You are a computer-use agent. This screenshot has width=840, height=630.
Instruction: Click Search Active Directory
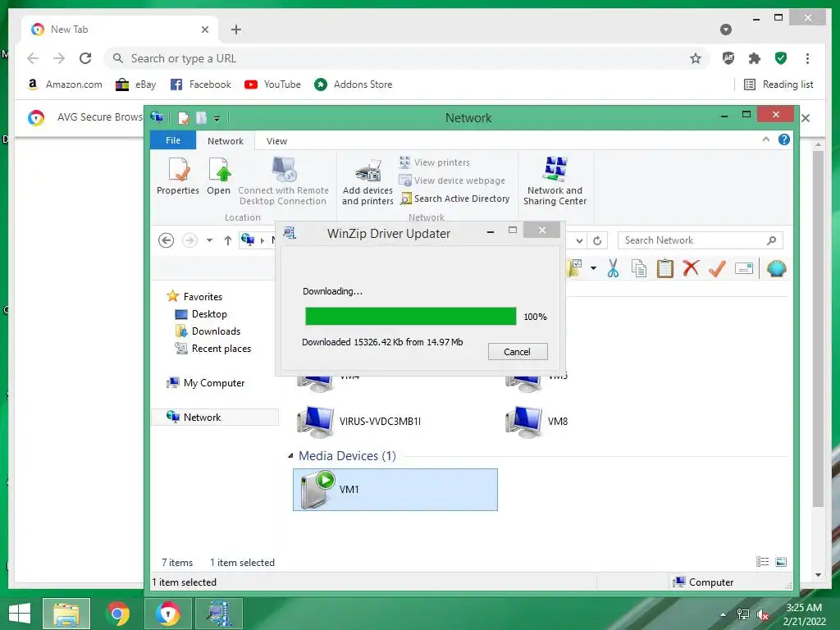coord(454,199)
